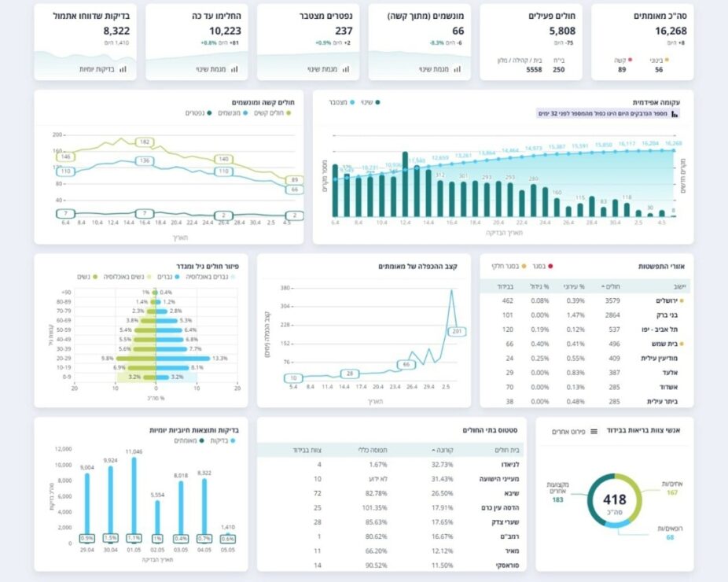The width and height of the screenshot is (728, 582).
Task: Click the yellow status dot next to ירושלים
Action: [682, 300]
